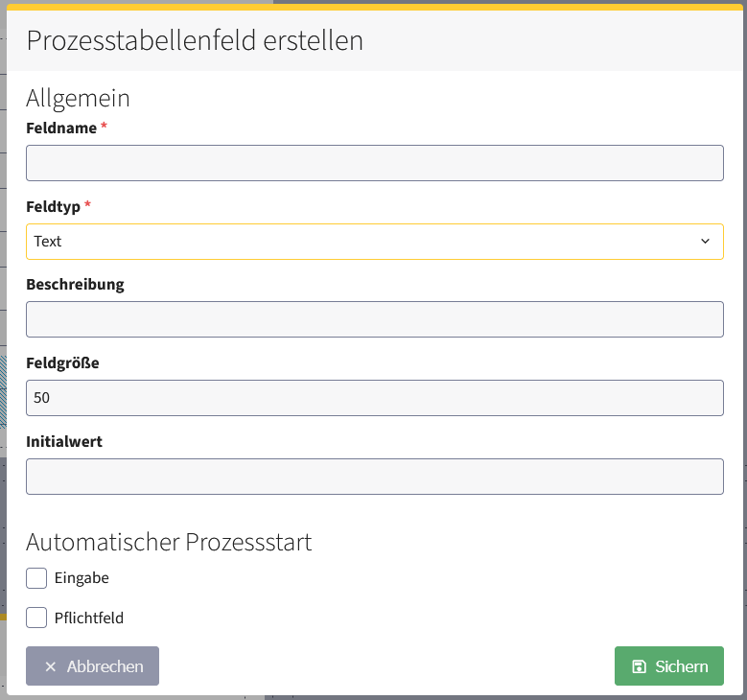
Task: Open the Feldtyp dropdown showing Text
Action: pyautogui.click(x=374, y=242)
